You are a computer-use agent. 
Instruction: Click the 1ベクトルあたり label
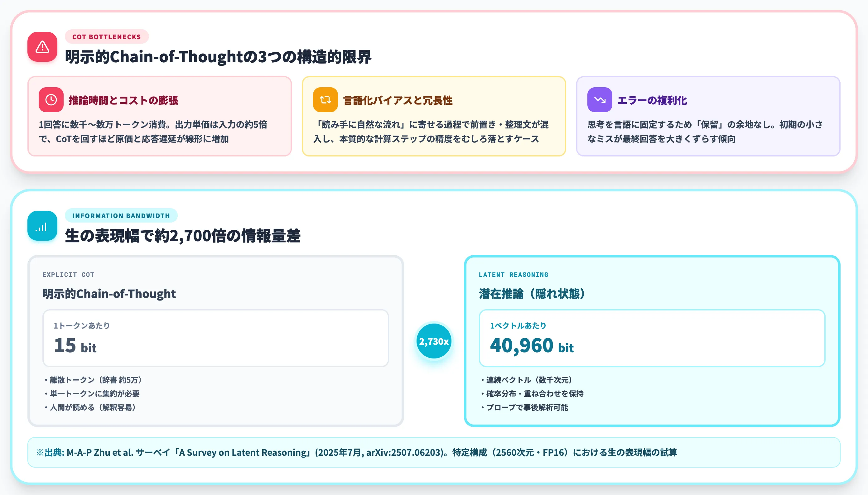[x=518, y=326]
